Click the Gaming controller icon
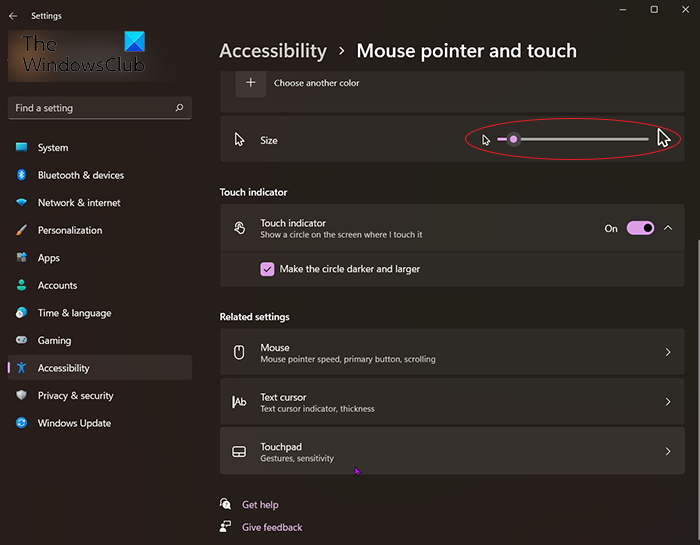The height and width of the screenshot is (545, 700). pos(21,341)
